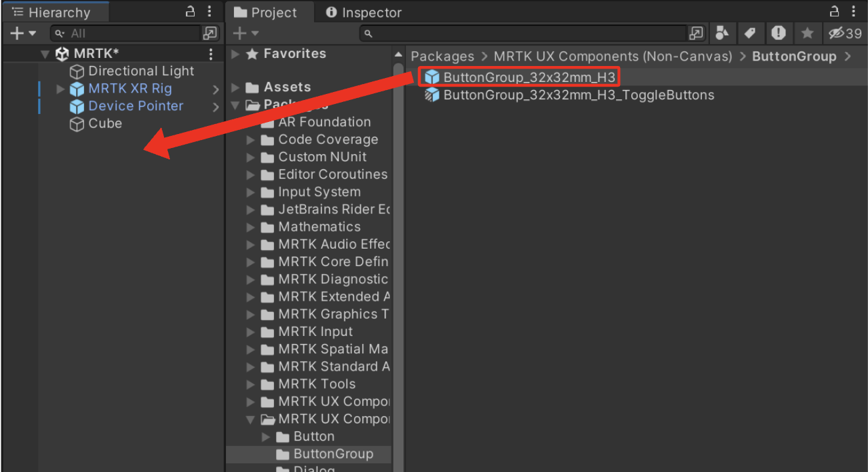
Task: Open MRTK XR Rig prefab via chevron
Action: pos(215,89)
